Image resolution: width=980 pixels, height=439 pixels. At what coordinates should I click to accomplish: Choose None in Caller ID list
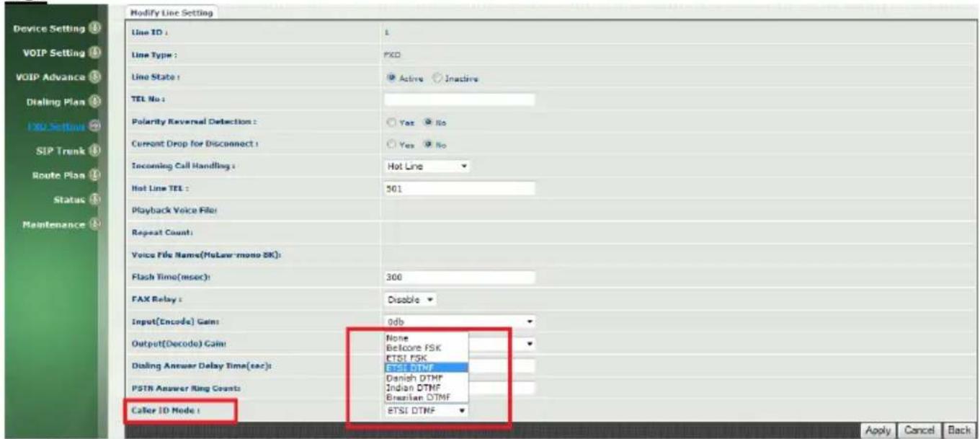(x=426, y=337)
